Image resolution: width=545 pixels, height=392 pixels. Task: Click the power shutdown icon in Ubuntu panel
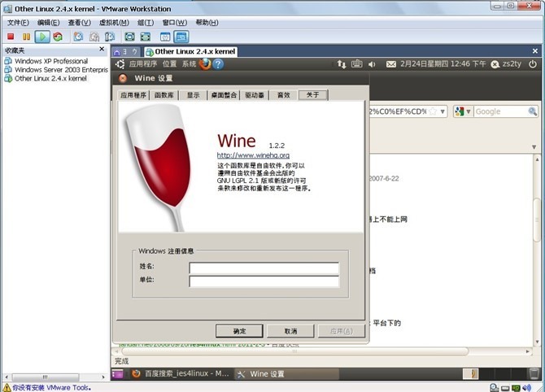click(x=533, y=64)
